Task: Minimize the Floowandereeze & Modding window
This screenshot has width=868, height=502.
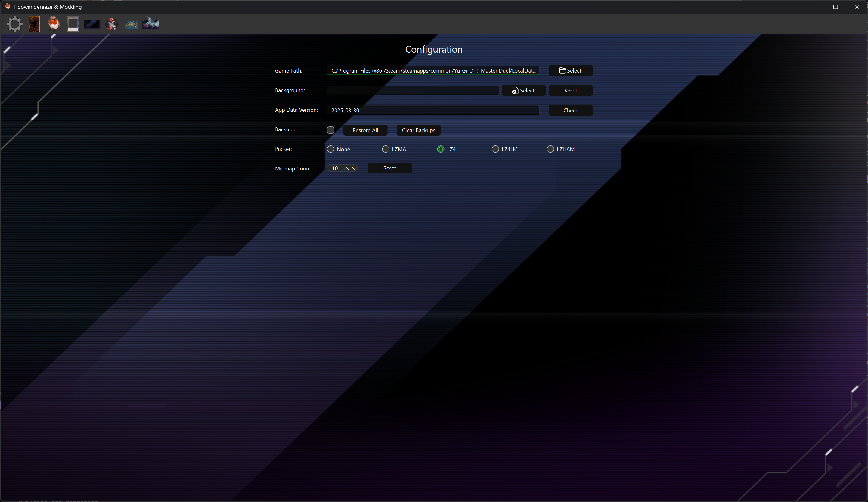Action: tap(815, 7)
